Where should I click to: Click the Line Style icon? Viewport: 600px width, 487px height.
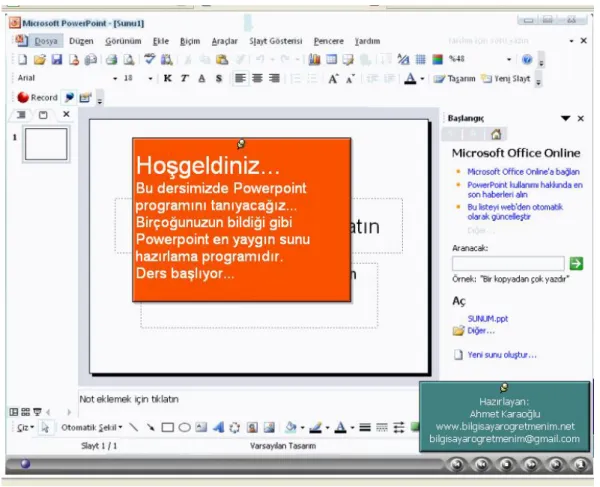pos(365,427)
